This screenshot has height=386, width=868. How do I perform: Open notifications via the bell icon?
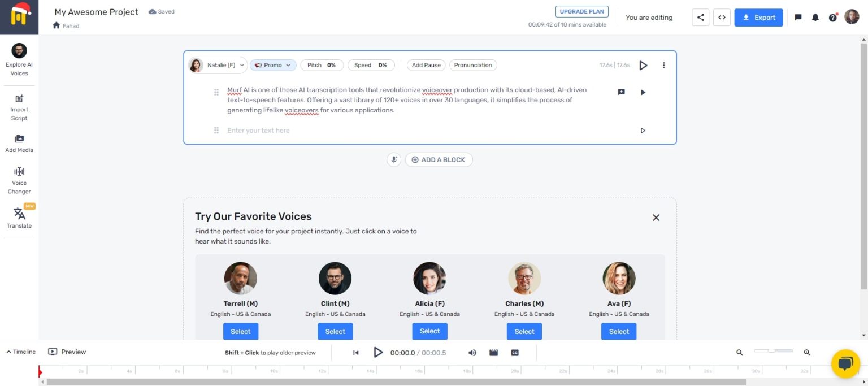(815, 17)
